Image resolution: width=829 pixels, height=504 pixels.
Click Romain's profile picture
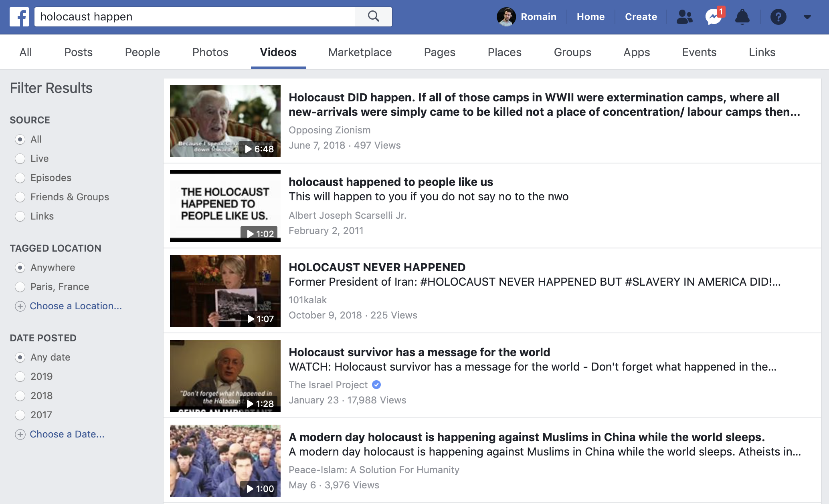point(506,17)
